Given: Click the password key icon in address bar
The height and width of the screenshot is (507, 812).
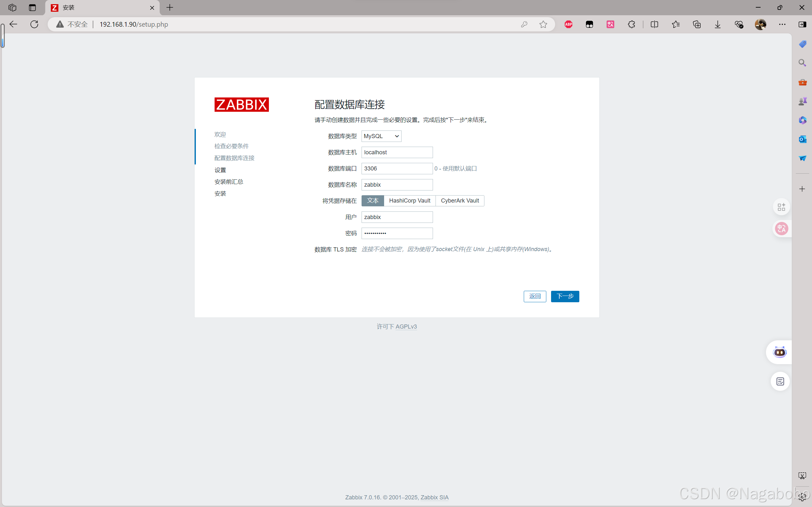Looking at the screenshot, I should pos(524,24).
